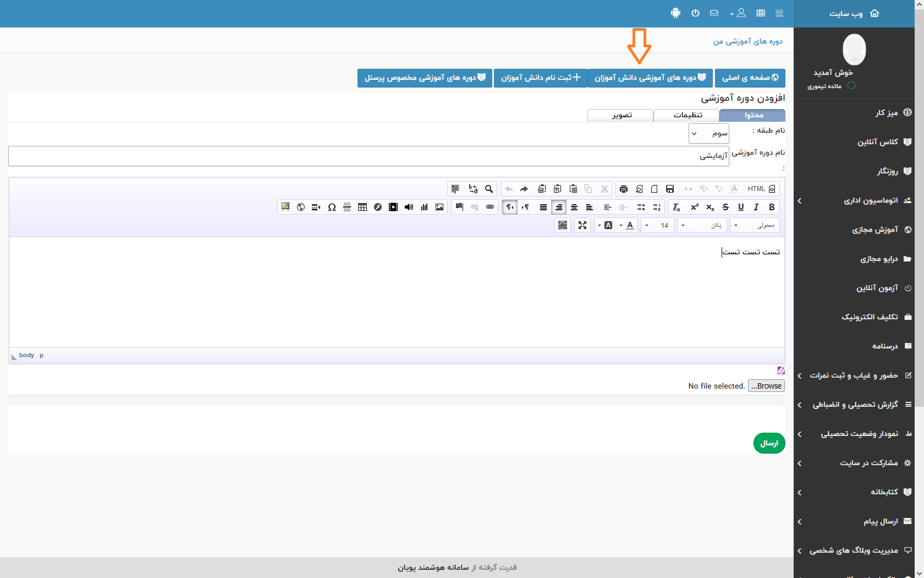924x578 pixels.
Task: Justify the text alignment
Action: click(x=543, y=207)
